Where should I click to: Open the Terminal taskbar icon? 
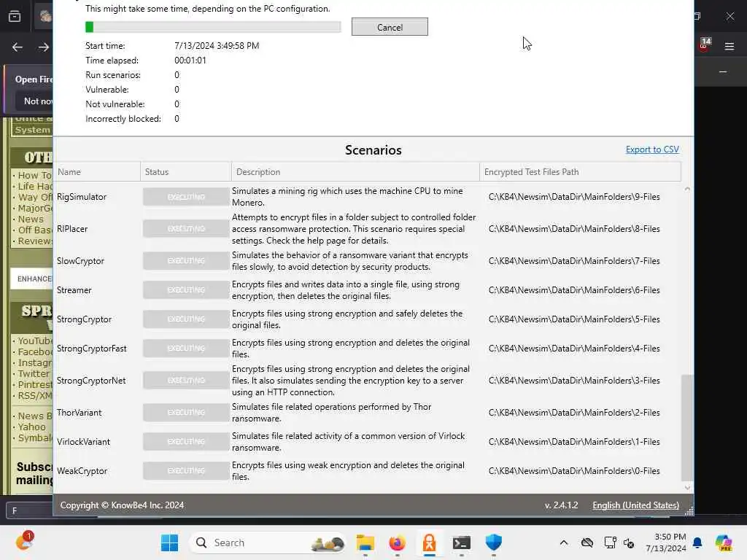(x=461, y=542)
